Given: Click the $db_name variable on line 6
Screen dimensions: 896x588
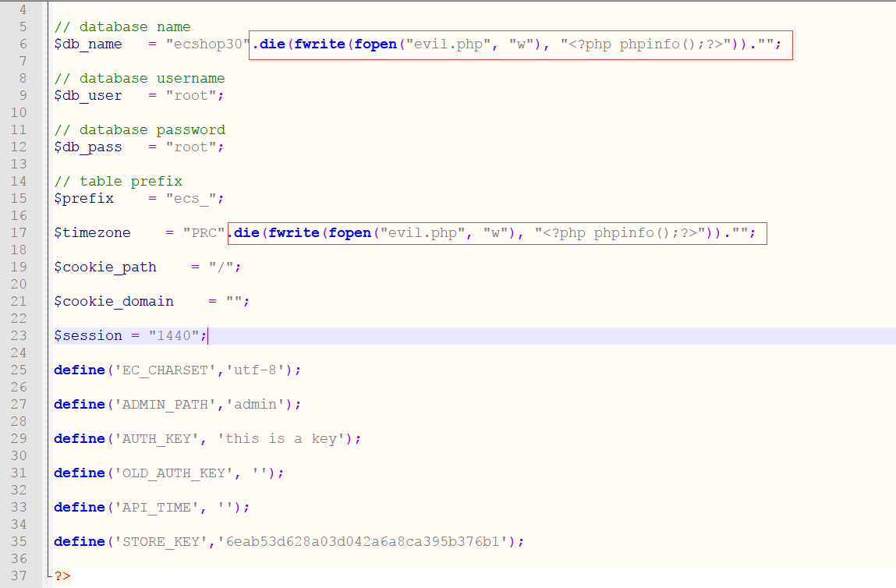Looking at the screenshot, I should pyautogui.click(x=88, y=44).
